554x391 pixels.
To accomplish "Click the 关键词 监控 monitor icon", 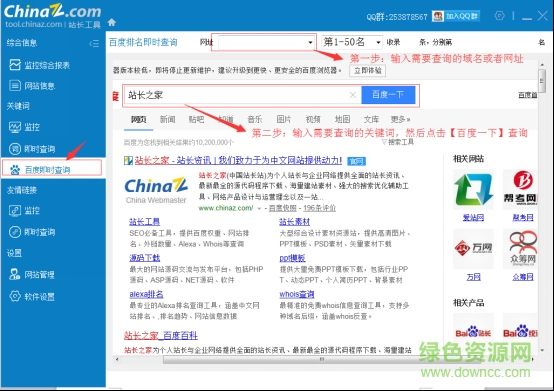I will click(15, 127).
